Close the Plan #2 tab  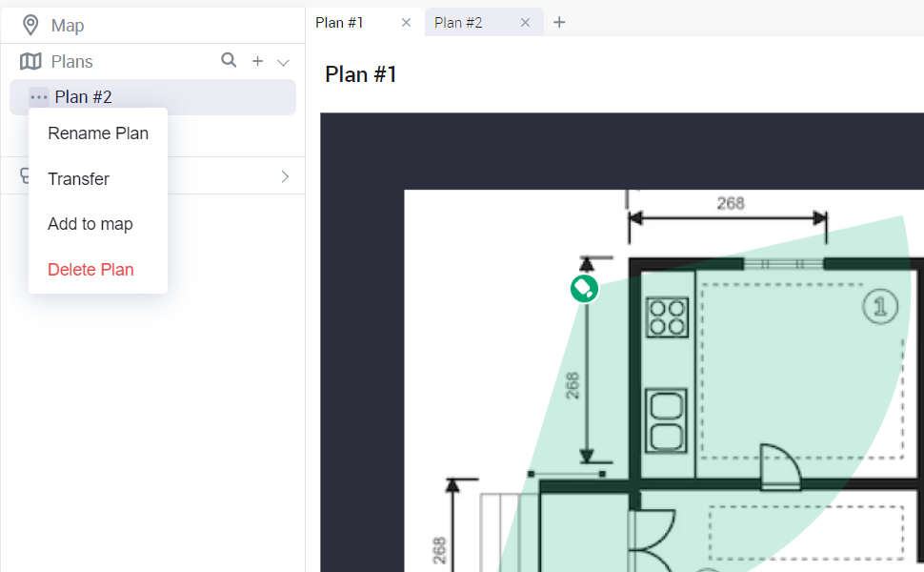pyautogui.click(x=525, y=22)
